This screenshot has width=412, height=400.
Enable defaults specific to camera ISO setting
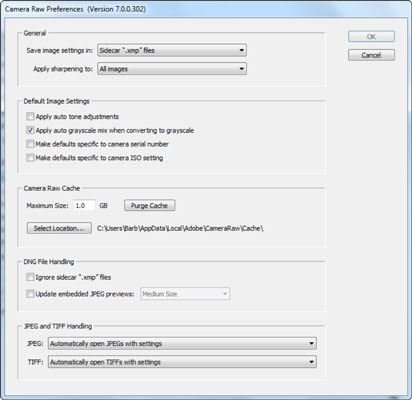(30, 157)
